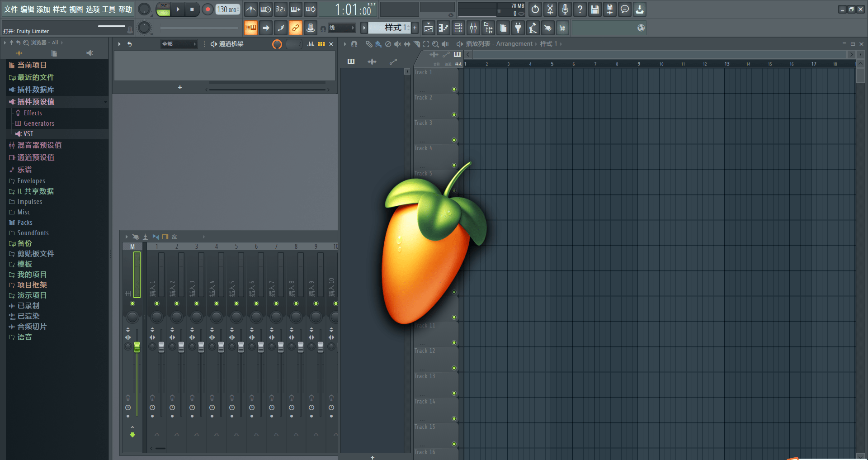The width and height of the screenshot is (868, 460).
Task: Open the help question mark icon
Action: (x=580, y=9)
